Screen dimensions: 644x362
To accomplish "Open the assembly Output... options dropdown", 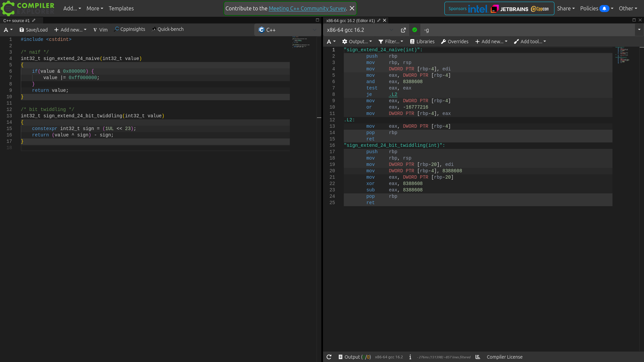I will [x=357, y=42].
